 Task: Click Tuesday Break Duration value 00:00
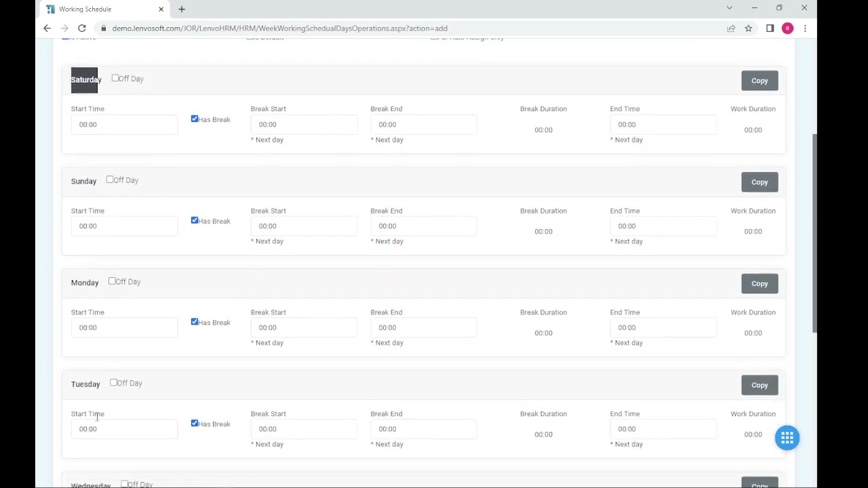(x=543, y=434)
